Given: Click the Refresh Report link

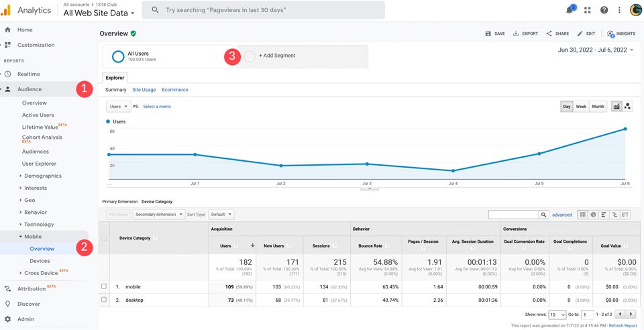Looking at the screenshot, I should point(623,326).
